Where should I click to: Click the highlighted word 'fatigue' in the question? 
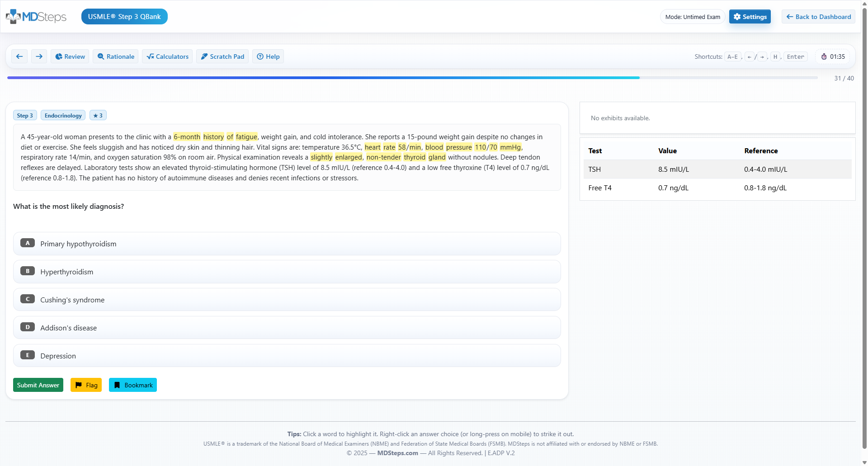coord(246,137)
